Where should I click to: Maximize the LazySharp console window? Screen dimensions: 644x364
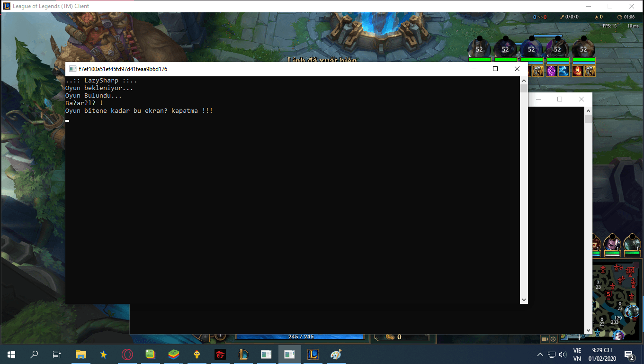click(x=495, y=69)
